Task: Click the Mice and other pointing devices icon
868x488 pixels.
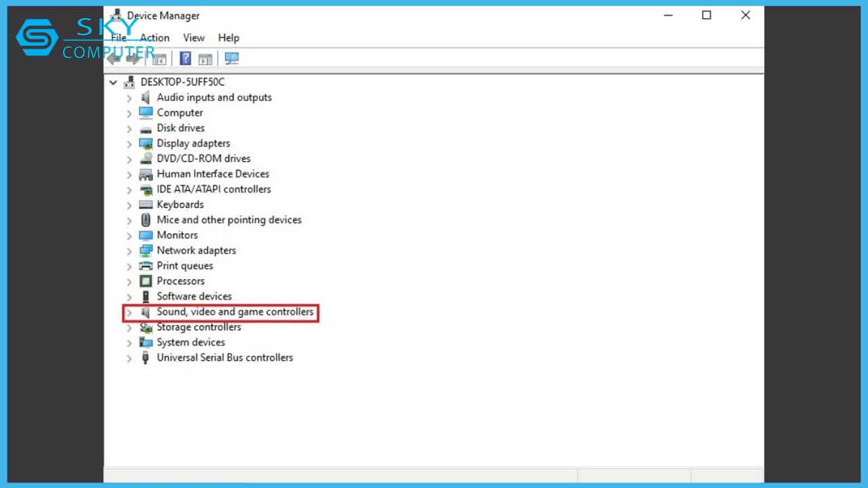Action: pyautogui.click(x=146, y=220)
